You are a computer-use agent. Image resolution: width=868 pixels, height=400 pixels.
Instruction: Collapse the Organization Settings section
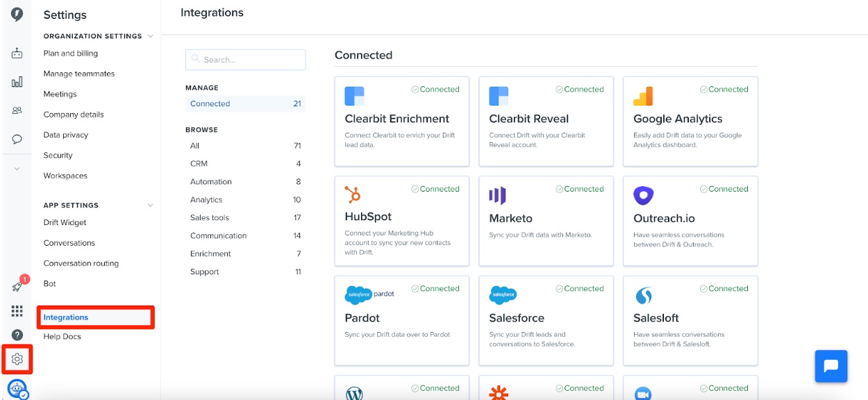151,36
